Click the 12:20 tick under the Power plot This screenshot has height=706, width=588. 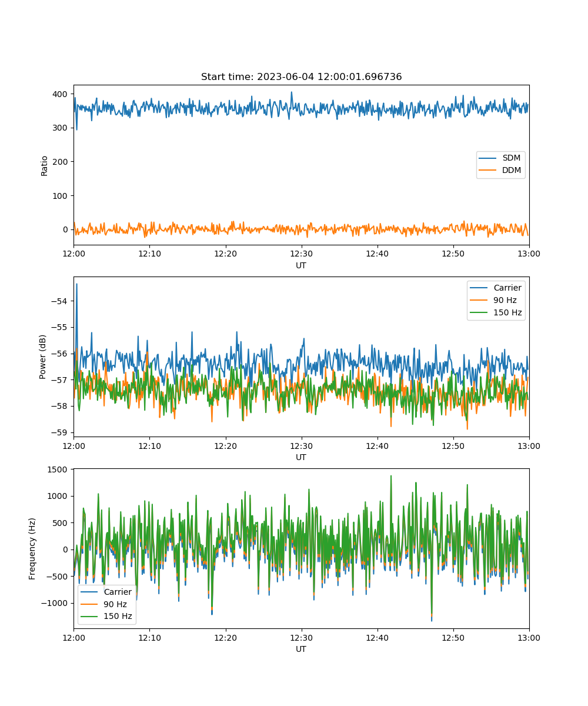tap(225, 445)
